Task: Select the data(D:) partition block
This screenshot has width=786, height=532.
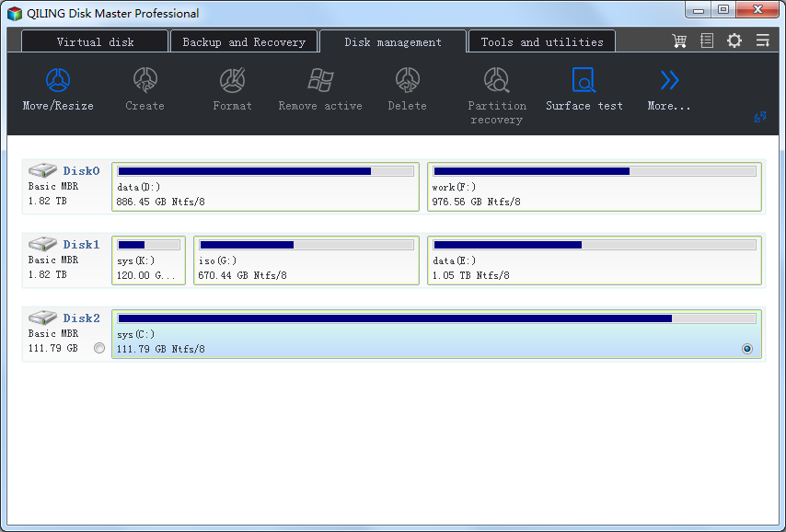Action: pos(265,187)
